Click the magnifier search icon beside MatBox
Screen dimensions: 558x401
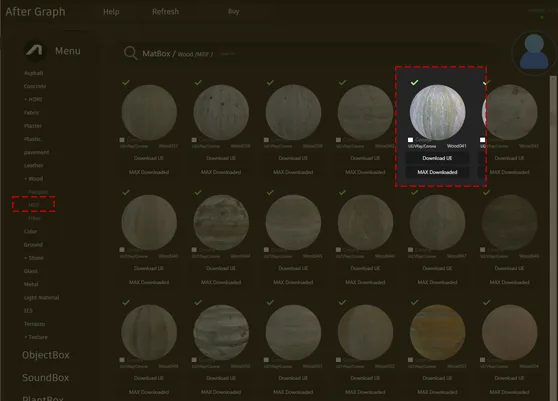[x=130, y=53]
